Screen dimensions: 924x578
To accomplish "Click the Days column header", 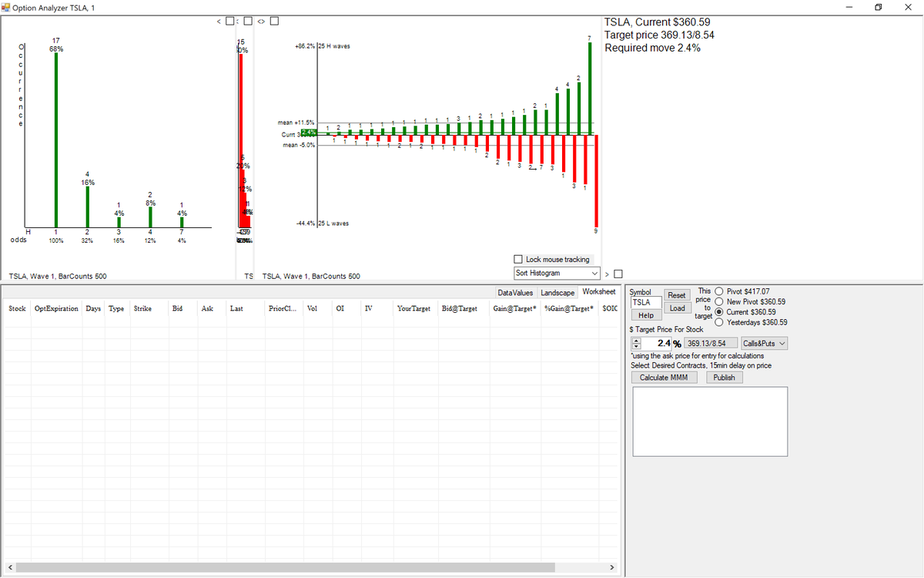I will (93, 308).
